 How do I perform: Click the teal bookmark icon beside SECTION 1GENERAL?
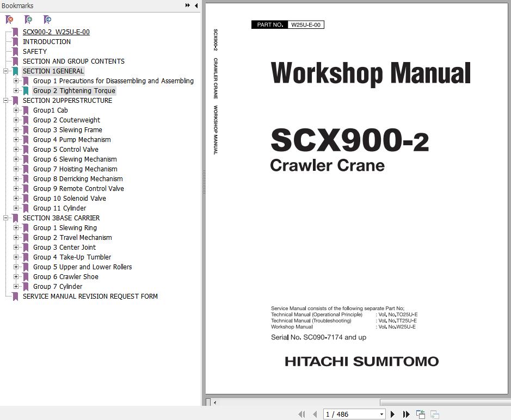[x=15, y=71]
